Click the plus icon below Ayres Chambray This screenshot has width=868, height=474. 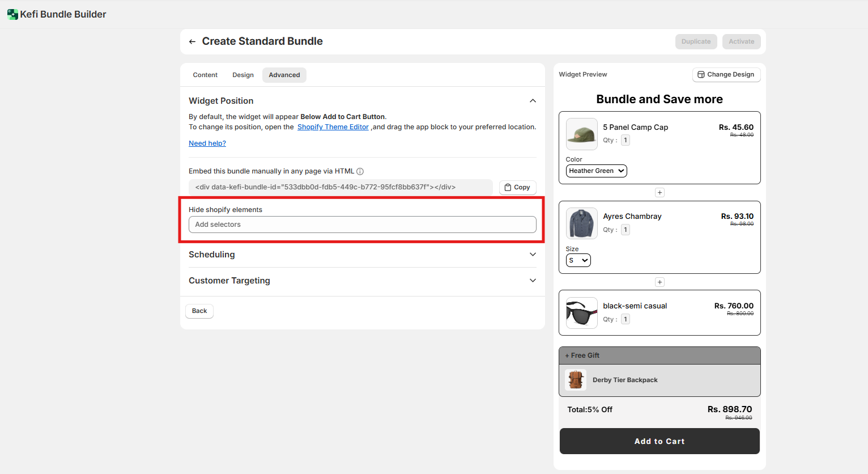click(659, 282)
